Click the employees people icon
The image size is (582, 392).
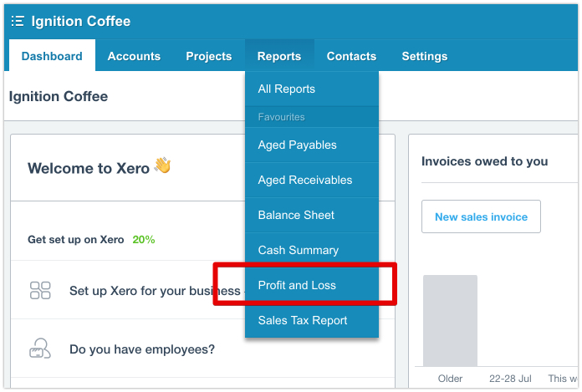pyautogui.click(x=40, y=349)
